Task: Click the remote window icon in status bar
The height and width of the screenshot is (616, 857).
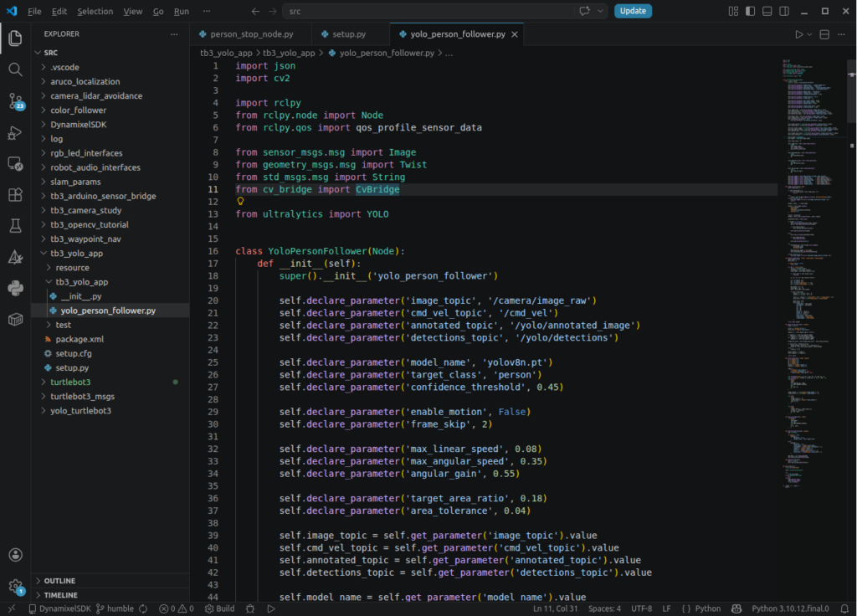Action: coord(12,608)
